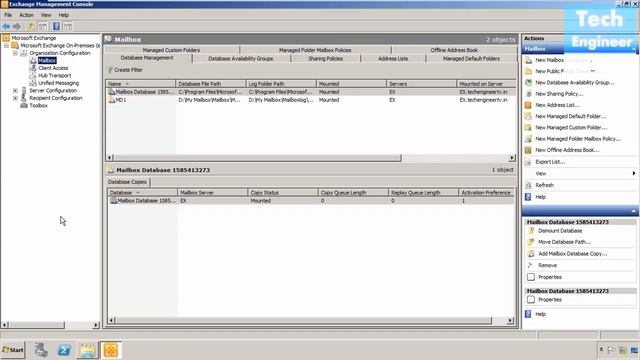Click Remove action in Actions pane
The height and width of the screenshot is (360, 640).
pos(547,265)
